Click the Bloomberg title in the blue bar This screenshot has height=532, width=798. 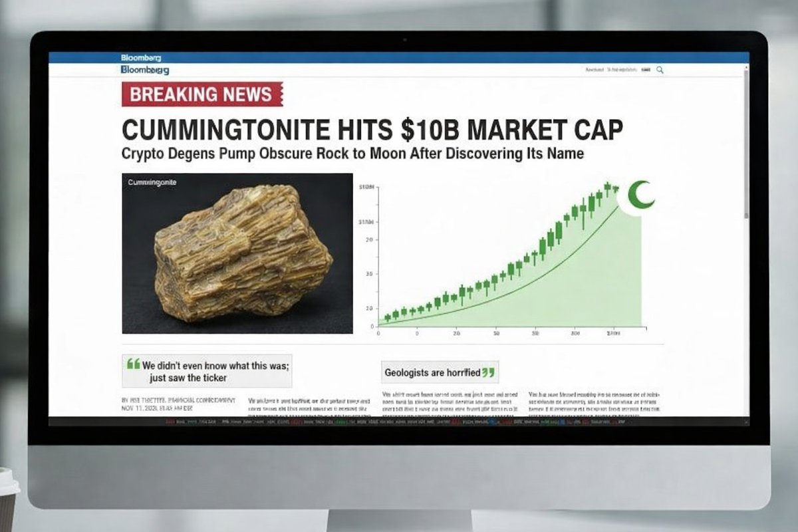[x=141, y=58]
